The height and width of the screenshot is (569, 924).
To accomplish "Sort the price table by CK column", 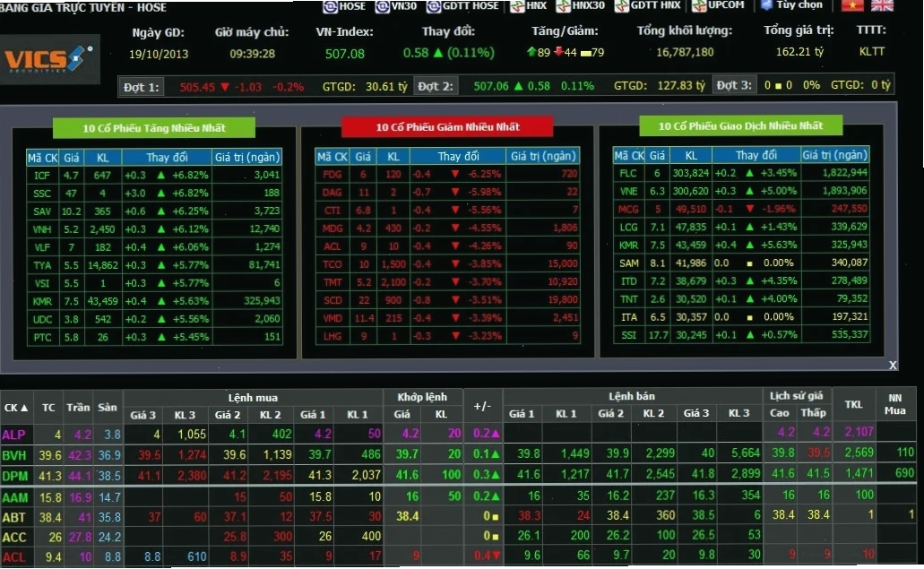I will click(16, 408).
